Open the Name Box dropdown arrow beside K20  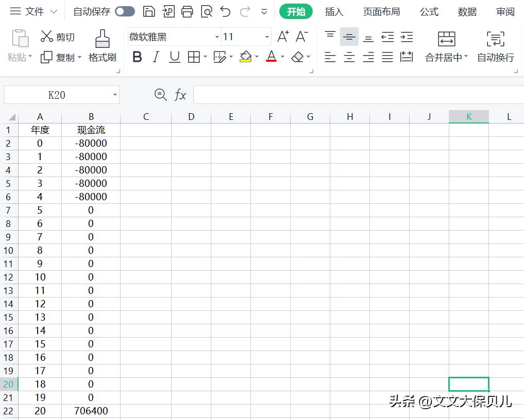click(115, 95)
